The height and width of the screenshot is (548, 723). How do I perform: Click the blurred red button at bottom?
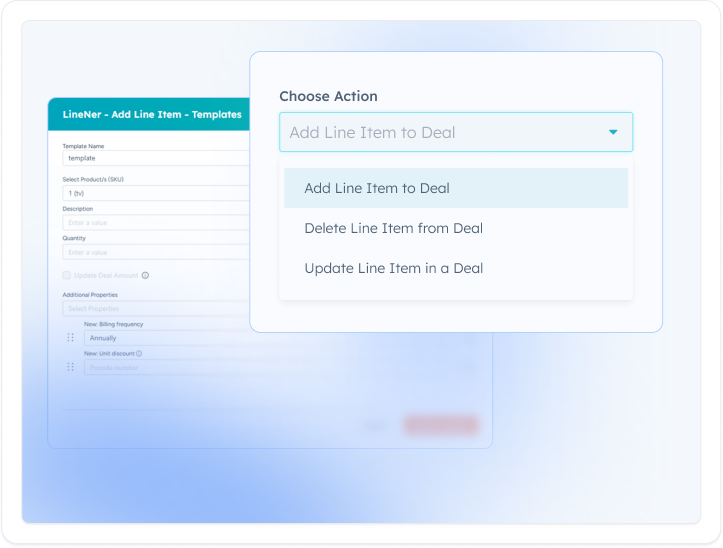[x=440, y=425]
